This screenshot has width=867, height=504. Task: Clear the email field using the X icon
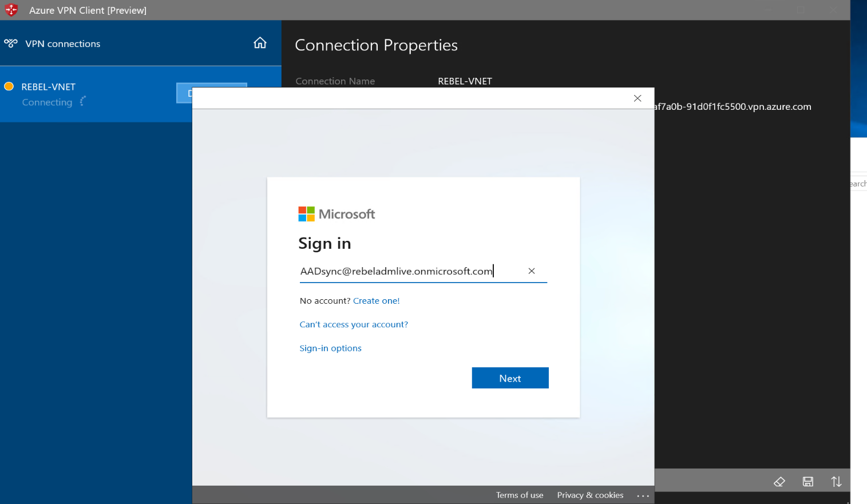point(531,271)
